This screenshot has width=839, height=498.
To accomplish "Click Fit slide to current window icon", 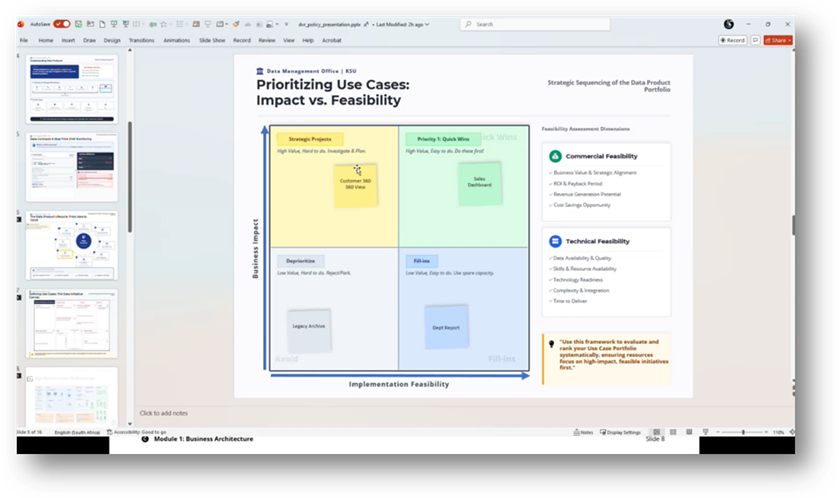I will [x=791, y=432].
